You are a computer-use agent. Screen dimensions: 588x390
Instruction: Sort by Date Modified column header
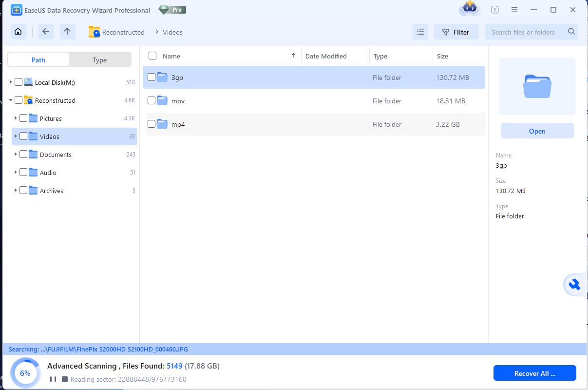tap(326, 56)
